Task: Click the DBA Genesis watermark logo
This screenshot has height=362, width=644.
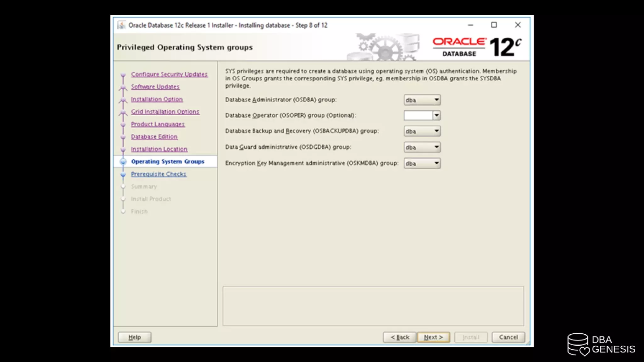Action: click(x=601, y=344)
